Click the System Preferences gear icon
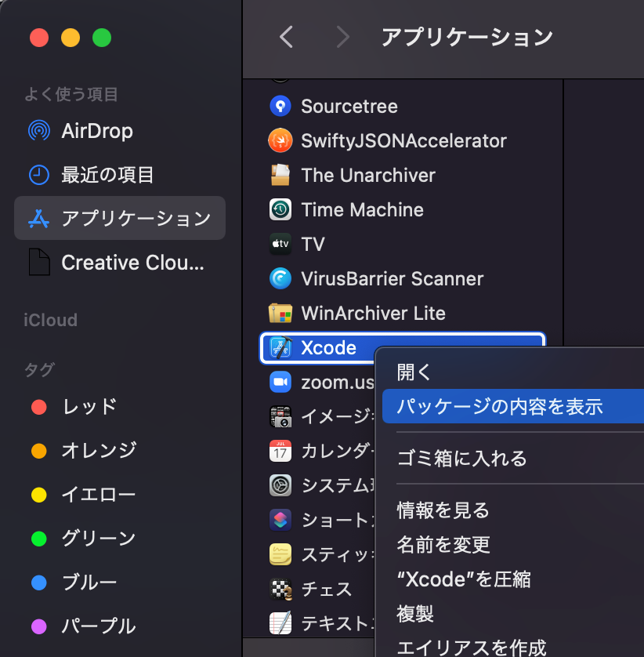This screenshot has height=657, width=644. click(280, 485)
